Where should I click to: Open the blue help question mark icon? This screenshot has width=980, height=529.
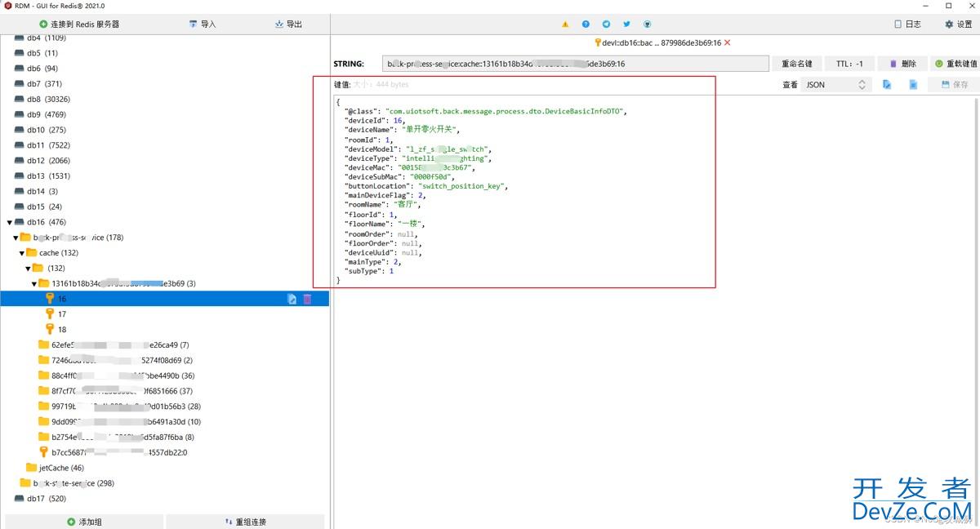click(x=586, y=24)
